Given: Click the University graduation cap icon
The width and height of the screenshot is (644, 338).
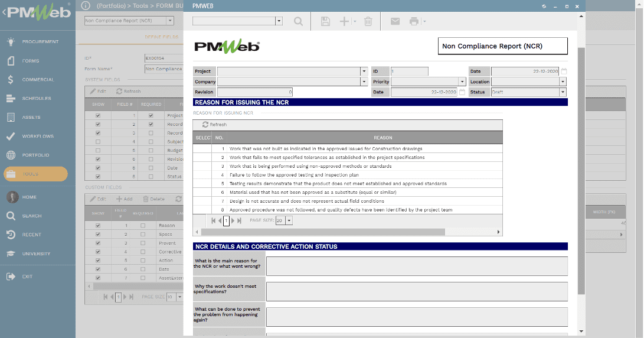Looking at the screenshot, I should tap(11, 253).
